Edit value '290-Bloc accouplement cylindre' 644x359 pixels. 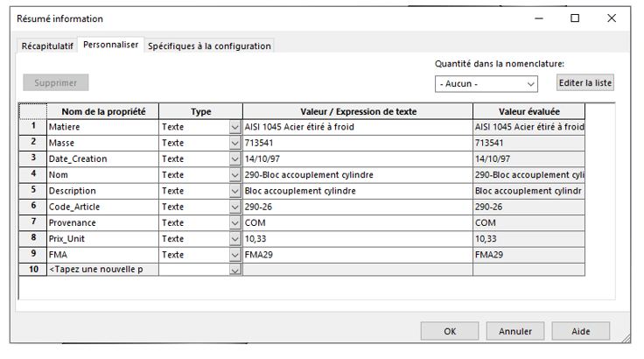pyautogui.click(x=358, y=175)
